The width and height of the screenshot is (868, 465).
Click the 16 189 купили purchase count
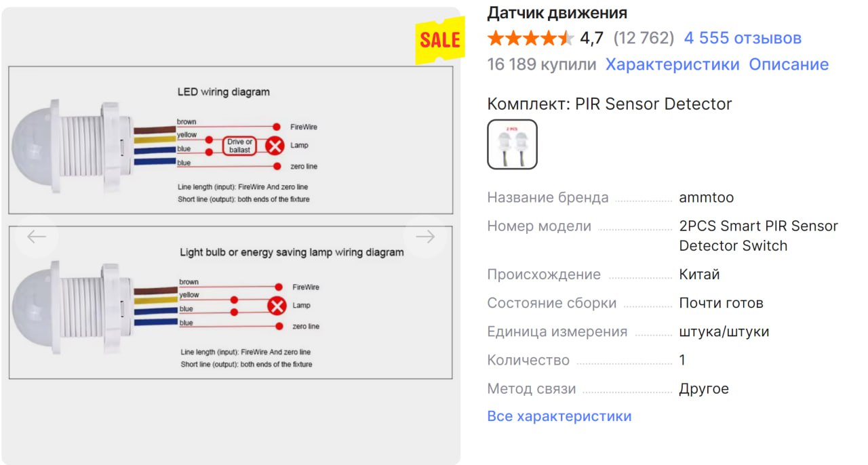point(542,65)
